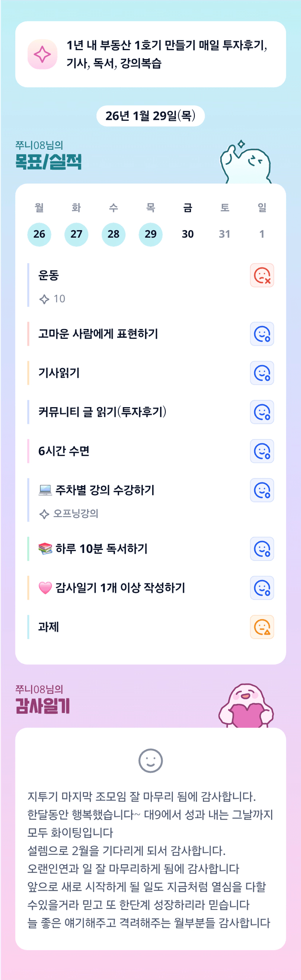
Task: Click the orange partial face icon for 과제
Action: (x=262, y=627)
